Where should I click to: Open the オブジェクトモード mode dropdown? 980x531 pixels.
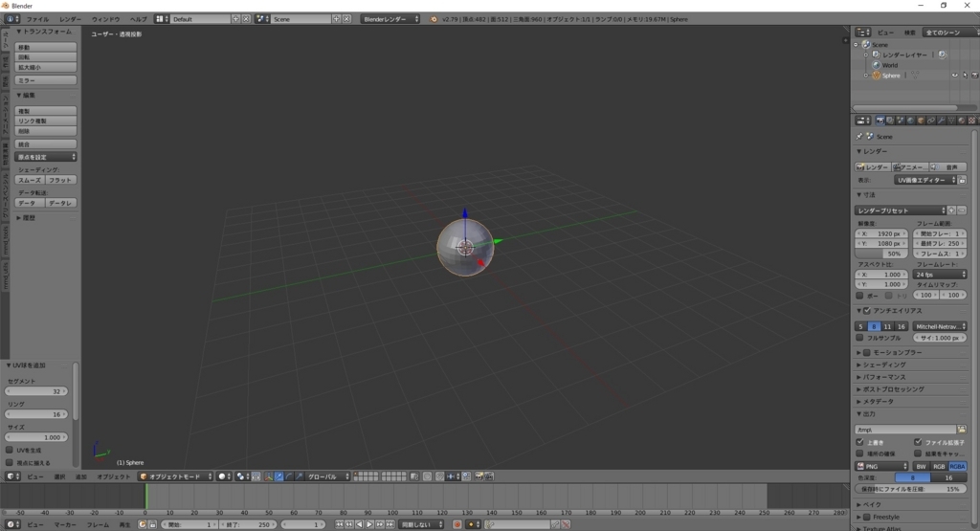(x=176, y=476)
